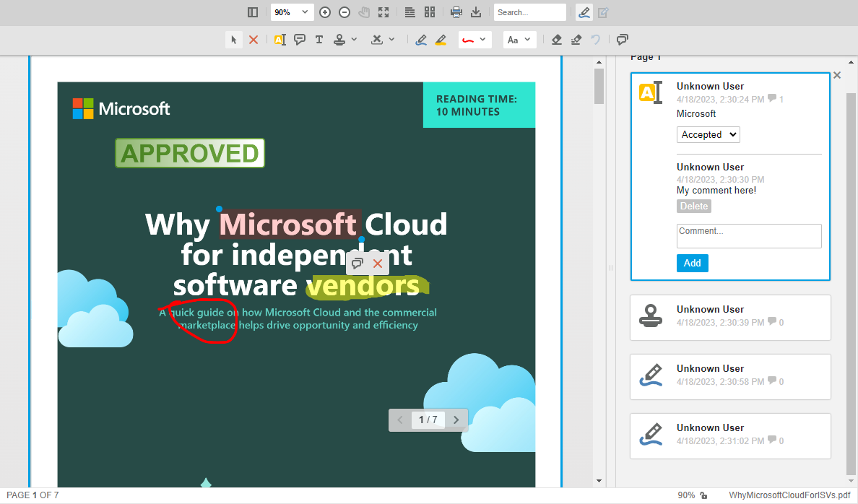Expand the signature options dropdown
The height and width of the screenshot is (504, 858).
point(391,40)
